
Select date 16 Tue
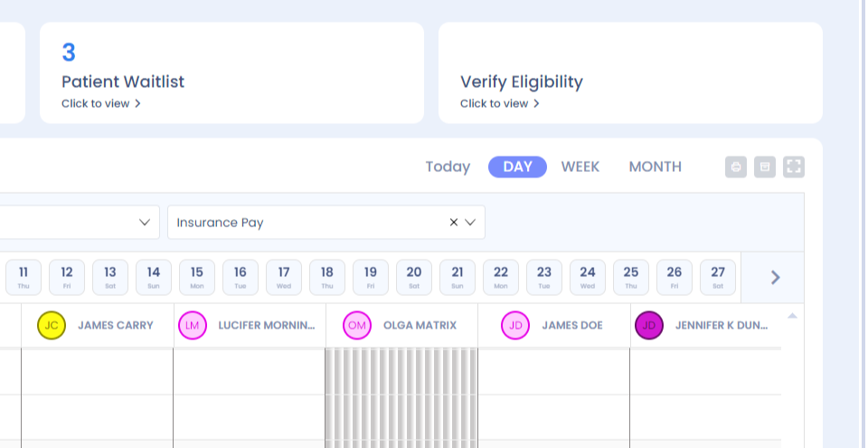[241, 277]
